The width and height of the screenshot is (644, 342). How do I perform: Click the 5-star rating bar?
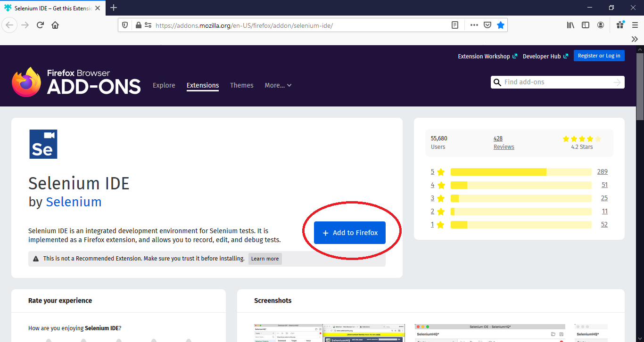(521, 172)
